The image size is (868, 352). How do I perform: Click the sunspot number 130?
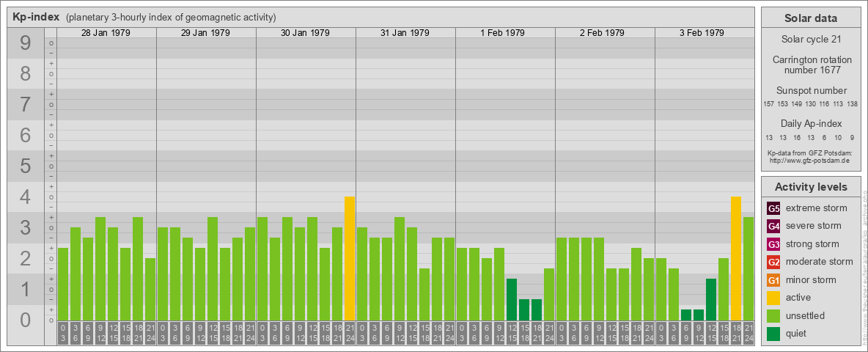tap(810, 103)
